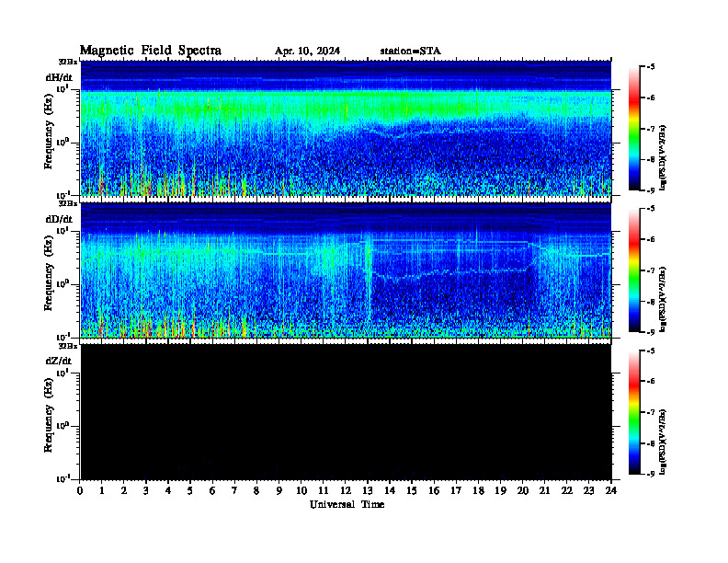Screen dimensions: 728x563
Task: Click the log PSD units label beside dH/dt color bar
Action: 663,157
